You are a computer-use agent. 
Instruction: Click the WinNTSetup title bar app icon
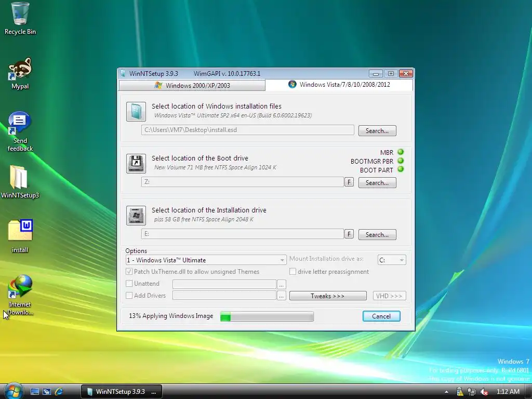(123, 74)
